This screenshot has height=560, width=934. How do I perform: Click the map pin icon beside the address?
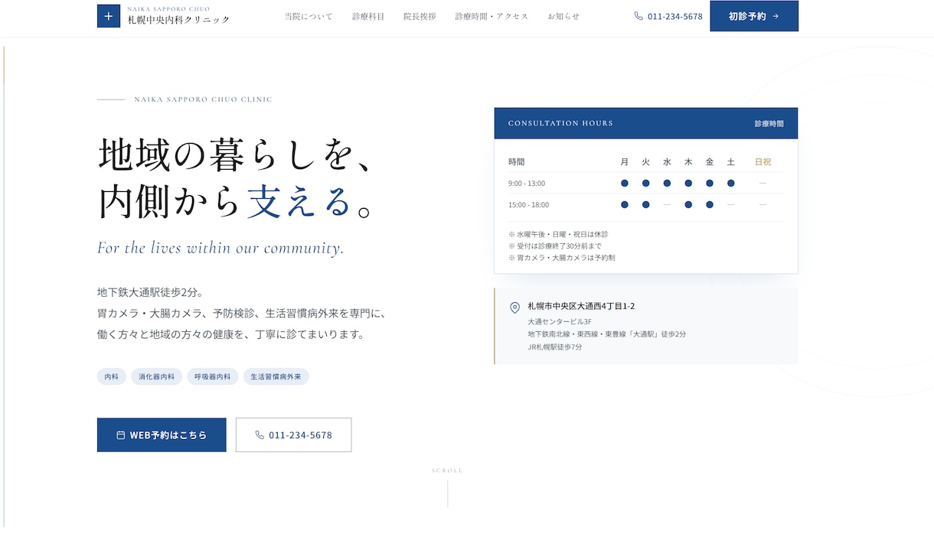pos(514,308)
